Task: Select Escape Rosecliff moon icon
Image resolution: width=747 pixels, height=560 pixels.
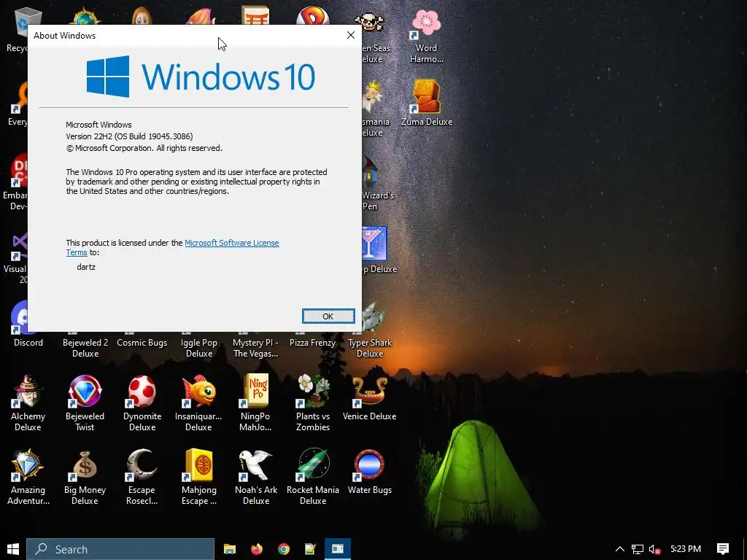Action: coord(142,476)
